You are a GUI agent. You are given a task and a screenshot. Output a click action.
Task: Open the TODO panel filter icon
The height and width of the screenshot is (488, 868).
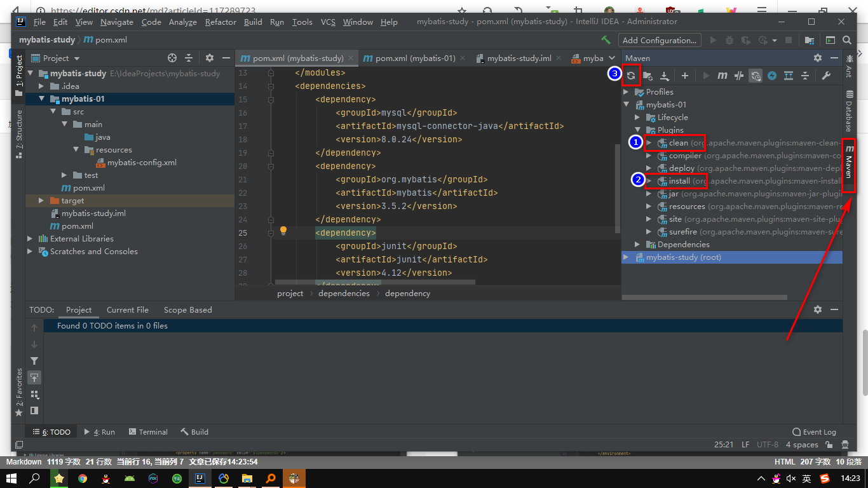pos(34,360)
